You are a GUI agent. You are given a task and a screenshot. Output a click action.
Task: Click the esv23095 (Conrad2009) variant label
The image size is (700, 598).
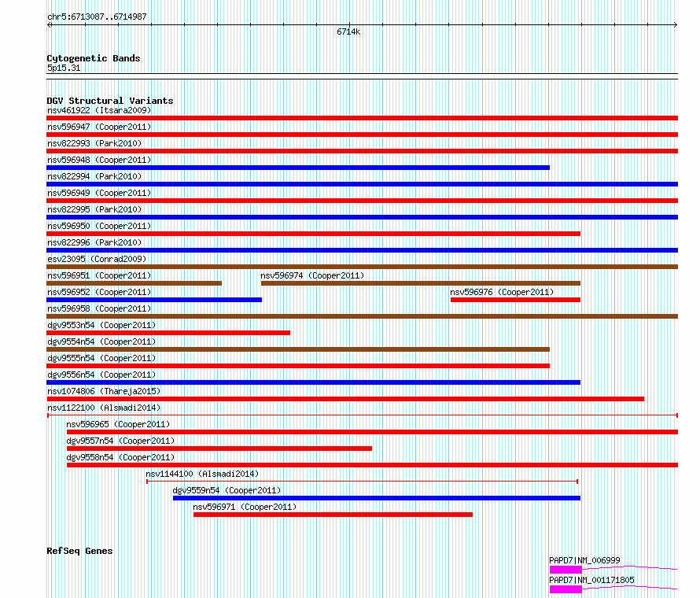pos(97,259)
